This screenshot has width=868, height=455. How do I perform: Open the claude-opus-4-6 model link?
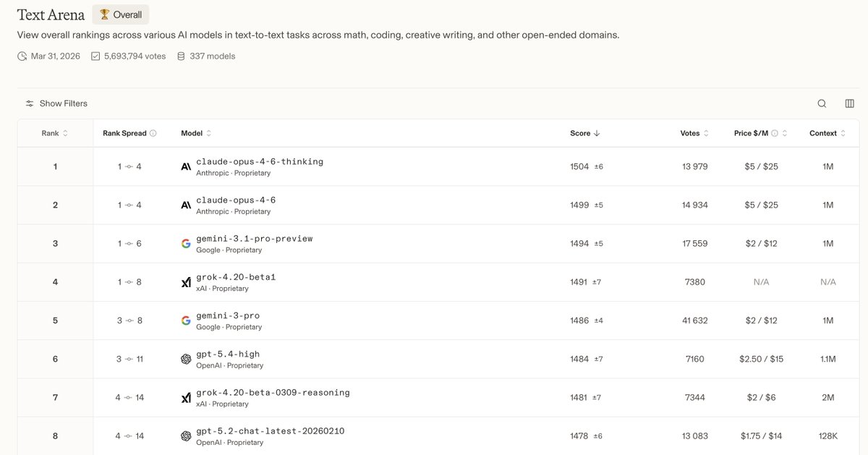pos(236,200)
